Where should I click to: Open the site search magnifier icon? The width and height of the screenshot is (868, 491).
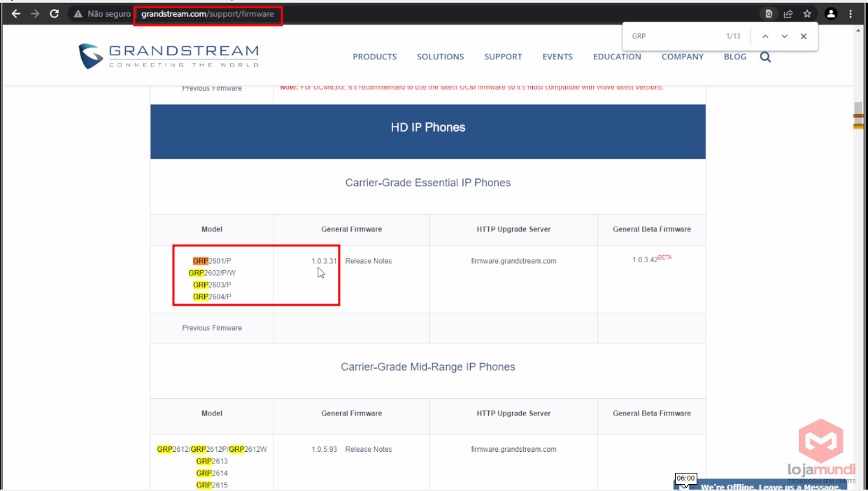click(x=765, y=57)
